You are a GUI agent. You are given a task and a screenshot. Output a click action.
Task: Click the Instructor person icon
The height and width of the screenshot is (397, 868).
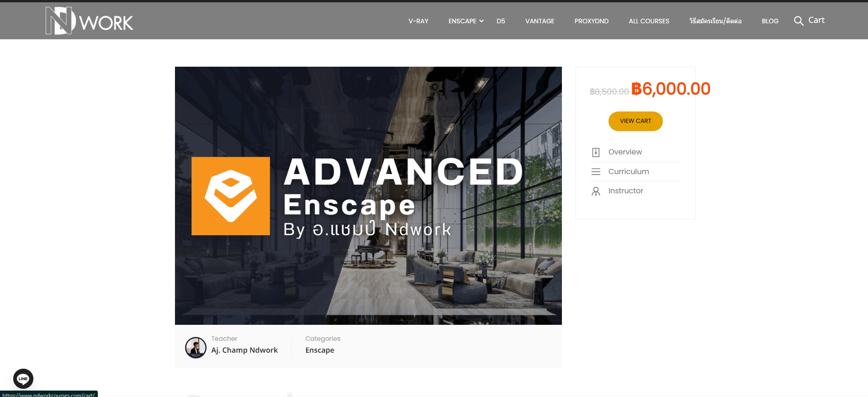point(596,191)
